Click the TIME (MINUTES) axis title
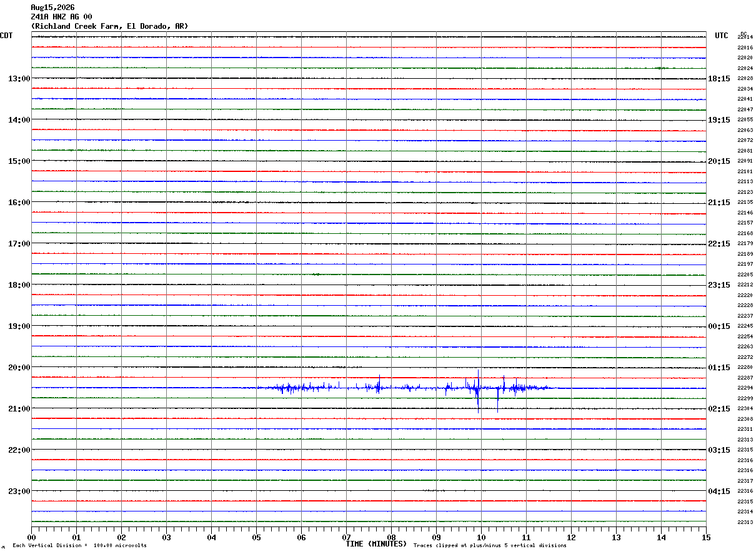The height and width of the screenshot is (554, 756). pos(376,544)
